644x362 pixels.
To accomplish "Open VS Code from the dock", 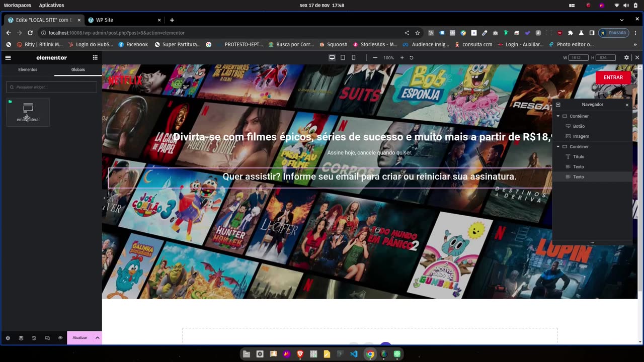I will [x=354, y=354].
